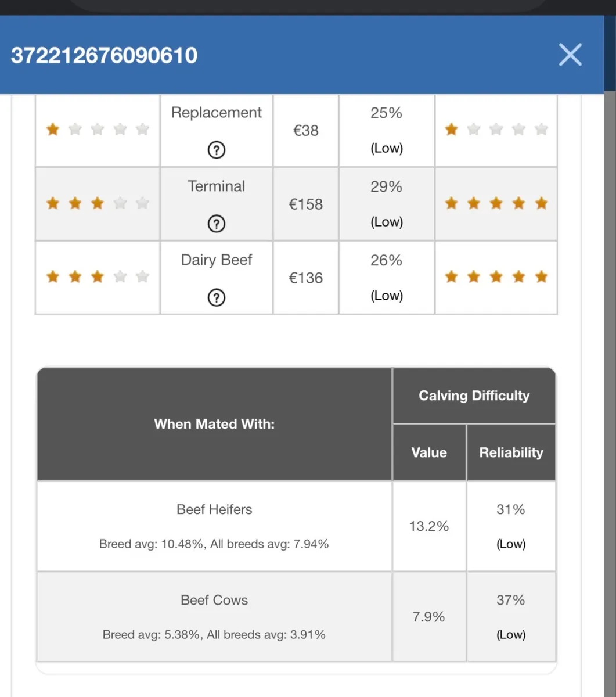Select the €38 Replacement value
616x697 pixels.
(x=306, y=130)
